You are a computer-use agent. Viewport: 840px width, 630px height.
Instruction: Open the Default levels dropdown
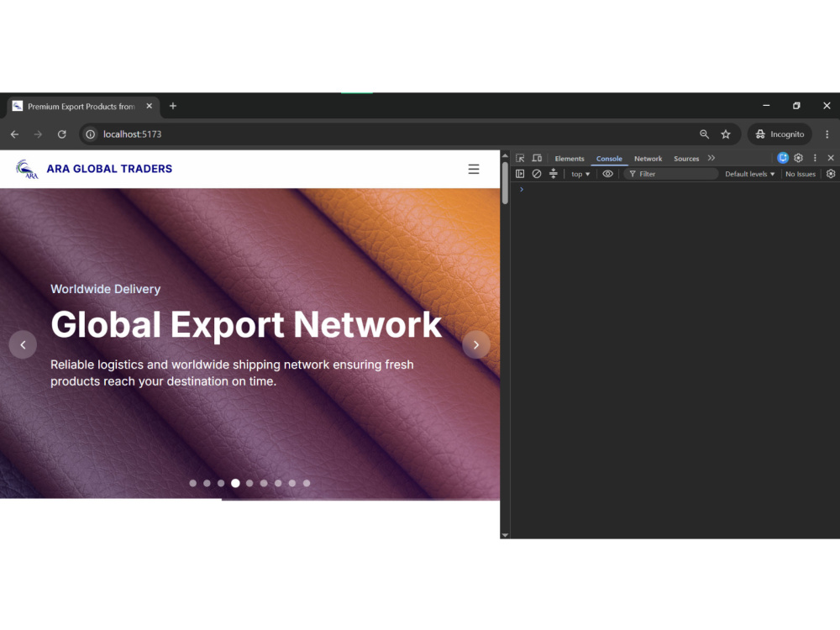[749, 174]
